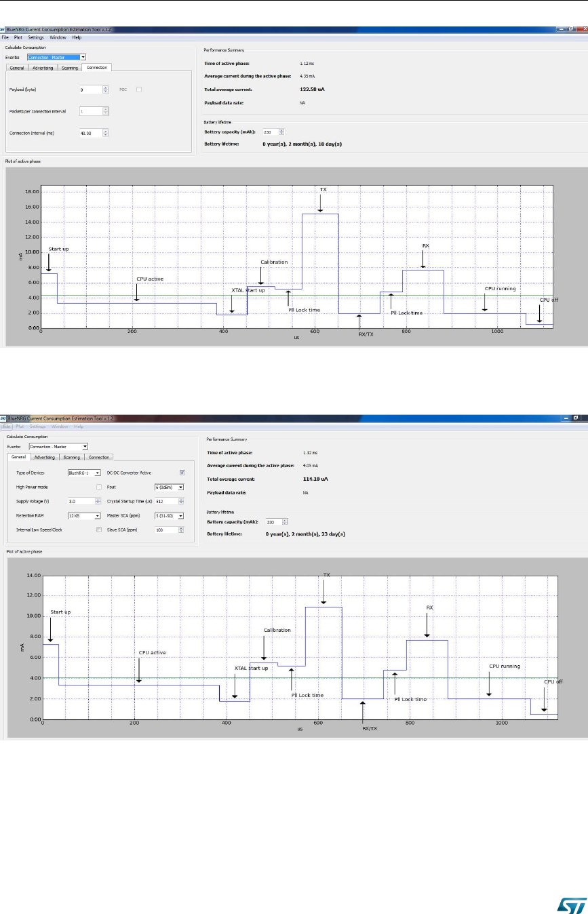Enable Internal Low Speed Clock checkbox
Viewport: 588px width, 914px height.
click(99, 530)
